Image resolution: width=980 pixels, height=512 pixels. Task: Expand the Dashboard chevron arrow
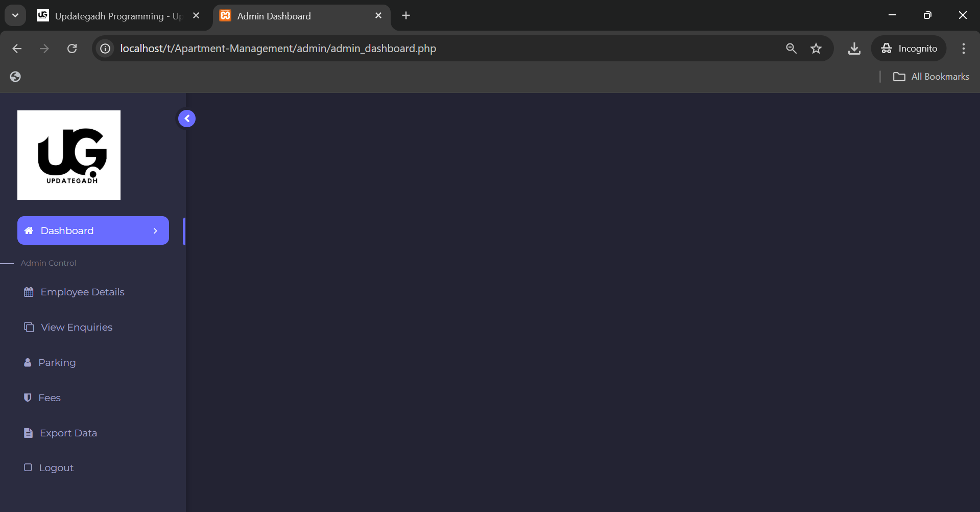pyautogui.click(x=155, y=231)
